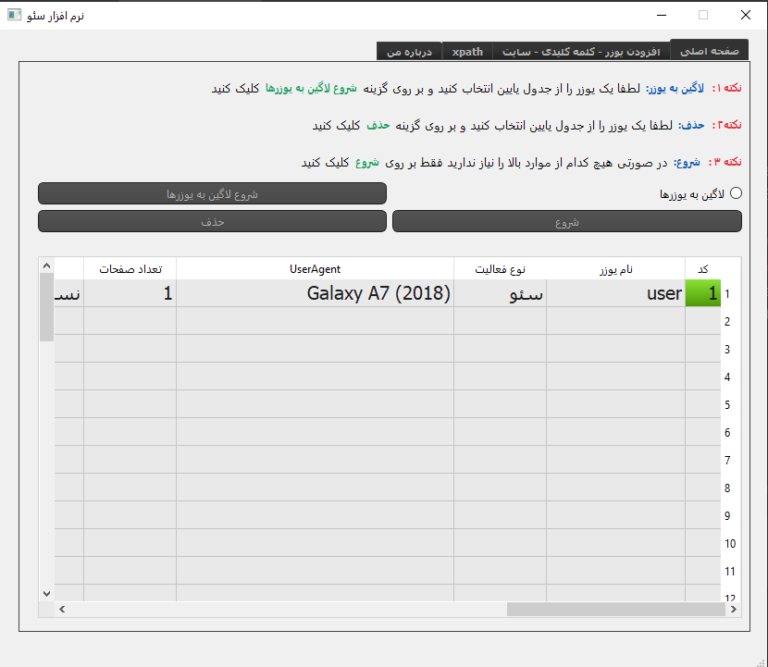This screenshot has width=768, height=667.
Task: Switch to the xpath tab
Action: (x=467, y=51)
